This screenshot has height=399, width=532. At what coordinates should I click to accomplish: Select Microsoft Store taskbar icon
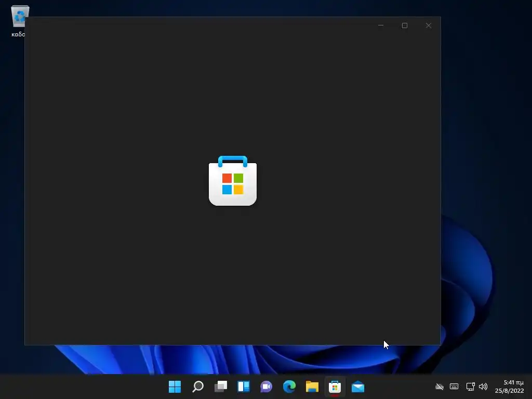pyautogui.click(x=335, y=387)
